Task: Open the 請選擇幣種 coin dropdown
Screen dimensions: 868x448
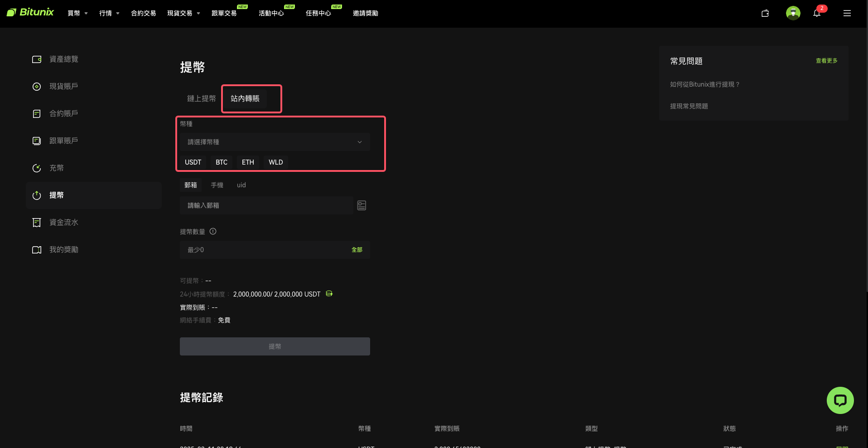Action: click(275, 142)
